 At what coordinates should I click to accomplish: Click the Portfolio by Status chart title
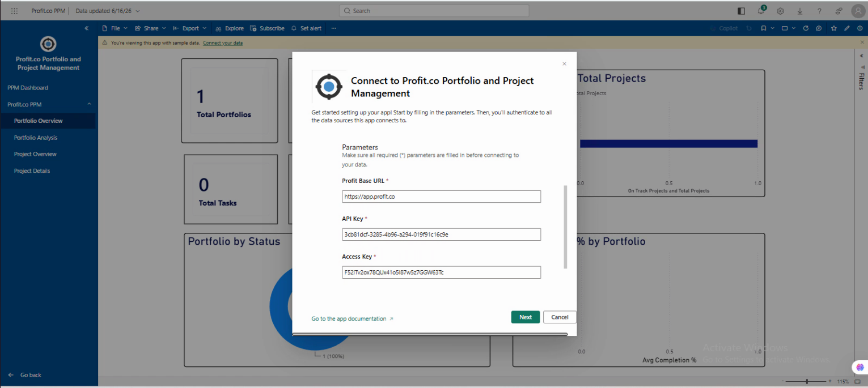(234, 242)
